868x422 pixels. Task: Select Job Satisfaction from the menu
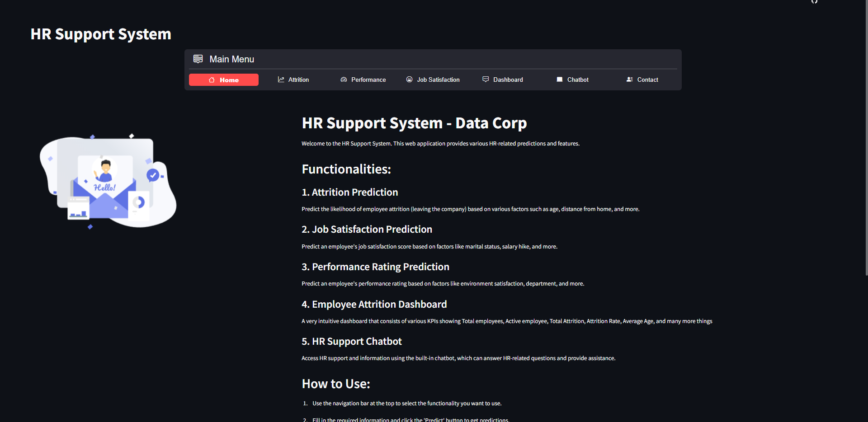coord(438,80)
